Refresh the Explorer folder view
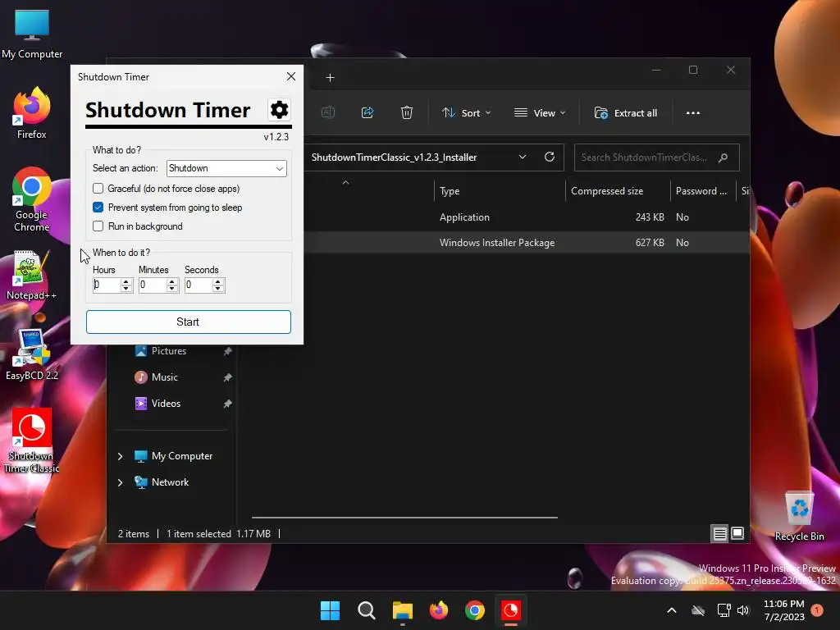The image size is (840, 630). click(549, 157)
